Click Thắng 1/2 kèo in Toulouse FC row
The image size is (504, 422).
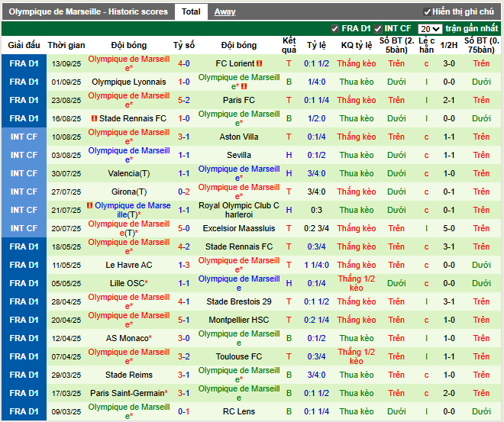click(357, 356)
